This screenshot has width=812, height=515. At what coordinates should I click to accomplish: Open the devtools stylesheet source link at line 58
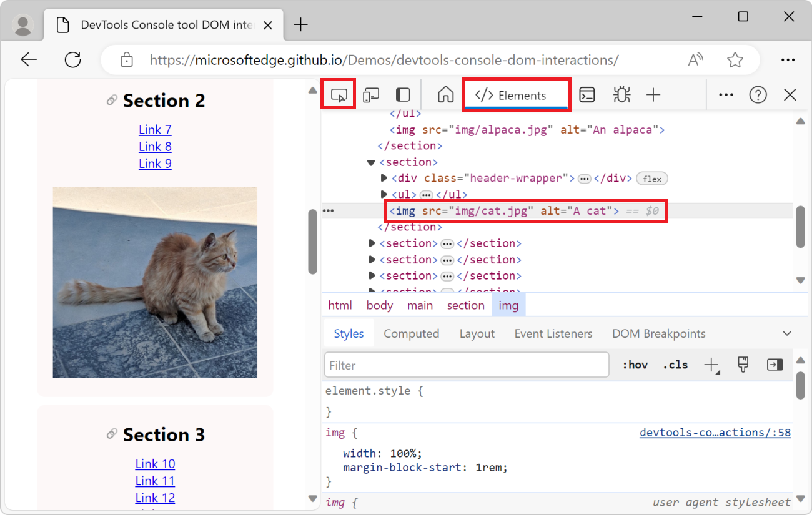click(x=715, y=432)
